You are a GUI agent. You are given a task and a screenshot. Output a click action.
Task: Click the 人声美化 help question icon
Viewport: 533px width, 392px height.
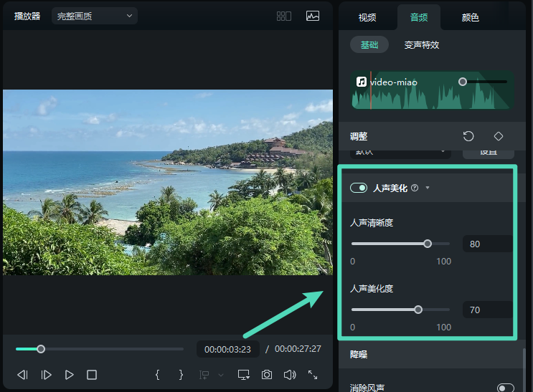pos(415,188)
